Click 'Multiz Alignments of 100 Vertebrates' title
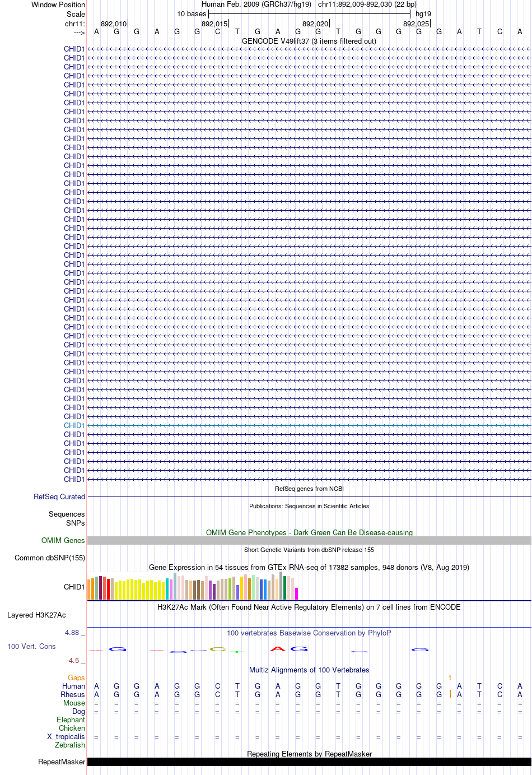The width and height of the screenshot is (532, 775). 309,670
